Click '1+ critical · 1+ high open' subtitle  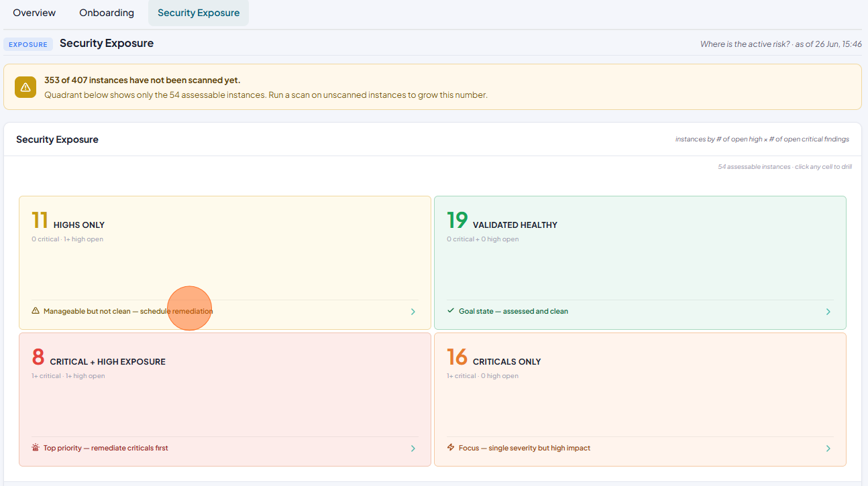tap(68, 376)
